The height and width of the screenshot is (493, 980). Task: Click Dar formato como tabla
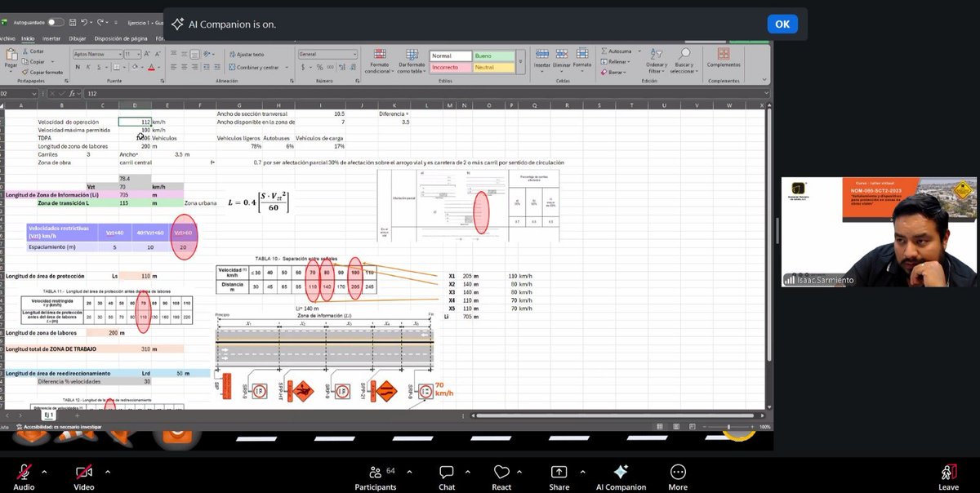[413, 60]
